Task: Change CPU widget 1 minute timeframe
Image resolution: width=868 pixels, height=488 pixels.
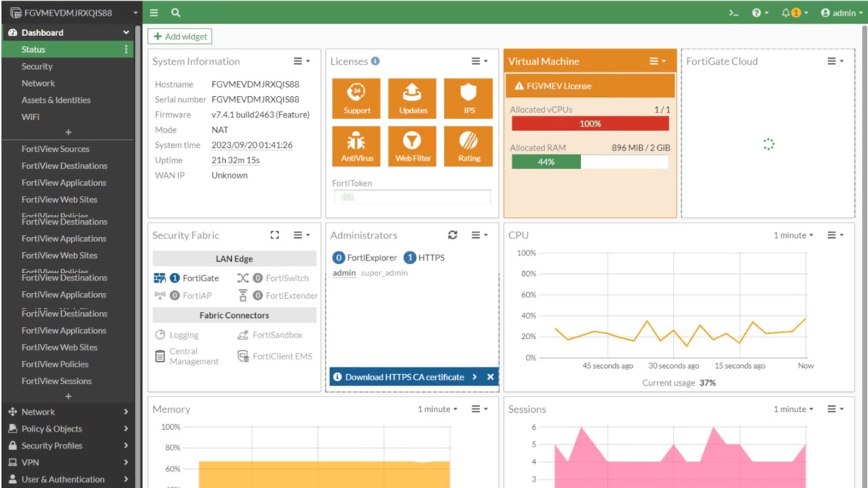Action: point(793,235)
